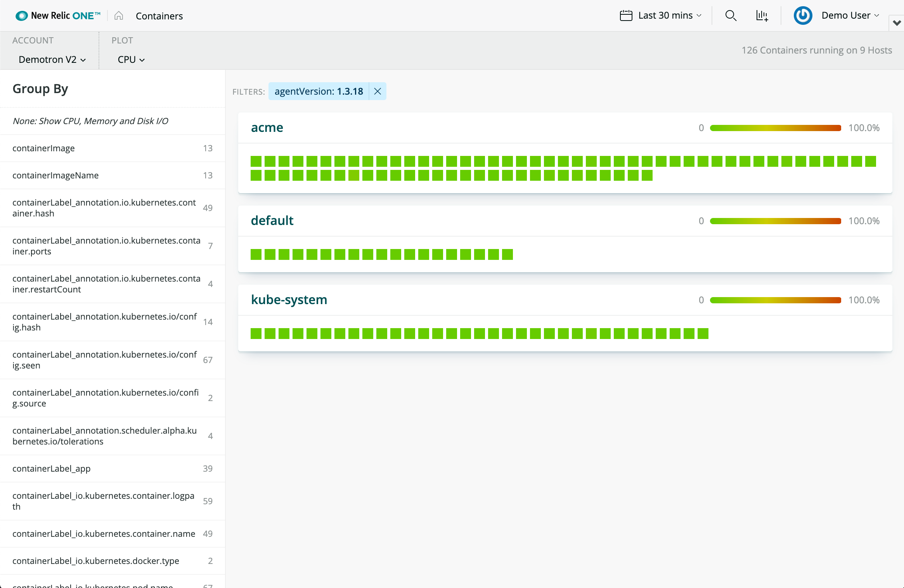
Task: Group by kubernetes.io/config.seen annotation
Action: click(113, 360)
